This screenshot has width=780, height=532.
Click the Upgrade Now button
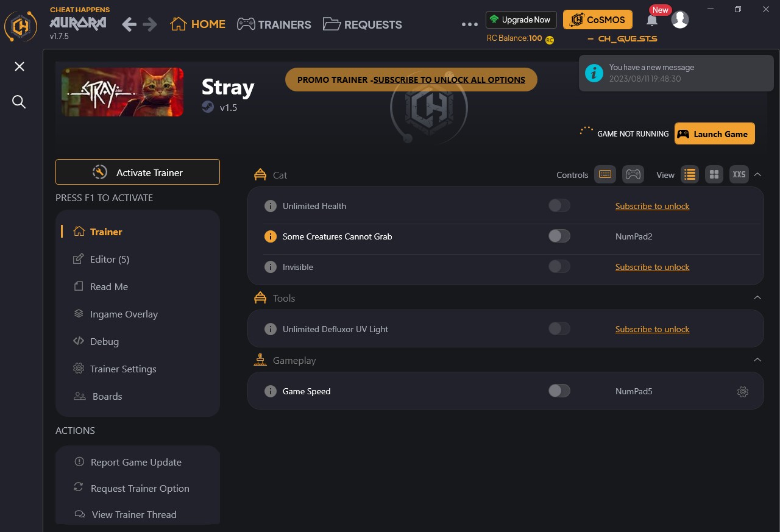[521, 20]
